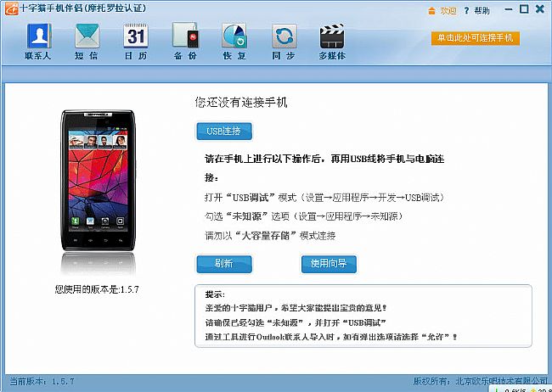Select the 备份 (Backup) icon
Viewport: 552px width, 392px height.
coord(185,42)
